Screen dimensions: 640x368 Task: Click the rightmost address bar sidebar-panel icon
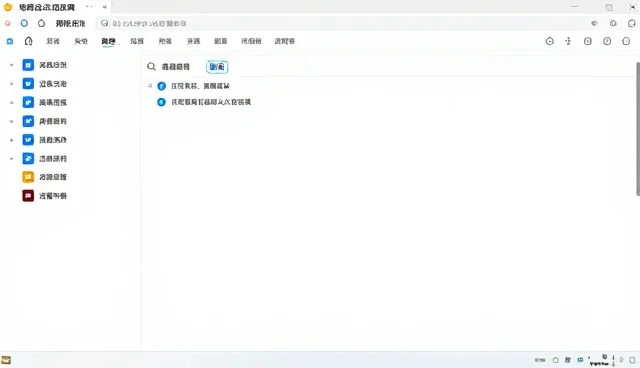pos(632,24)
